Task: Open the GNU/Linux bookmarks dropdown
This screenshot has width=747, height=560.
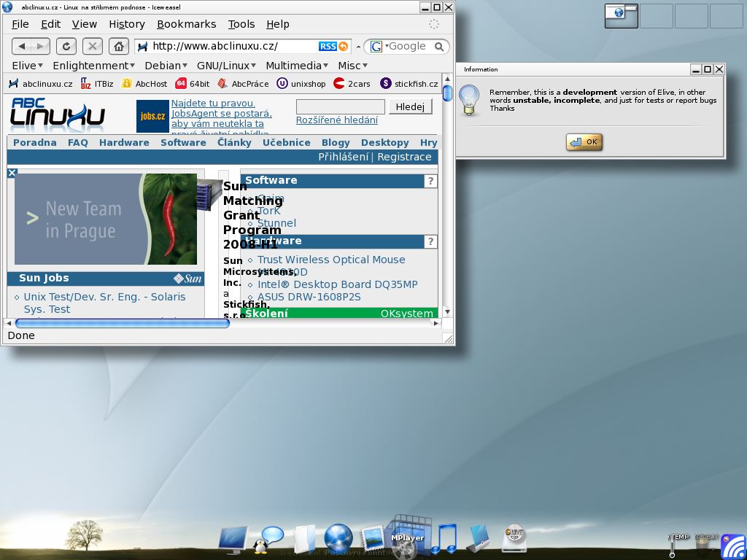Action: [x=226, y=66]
